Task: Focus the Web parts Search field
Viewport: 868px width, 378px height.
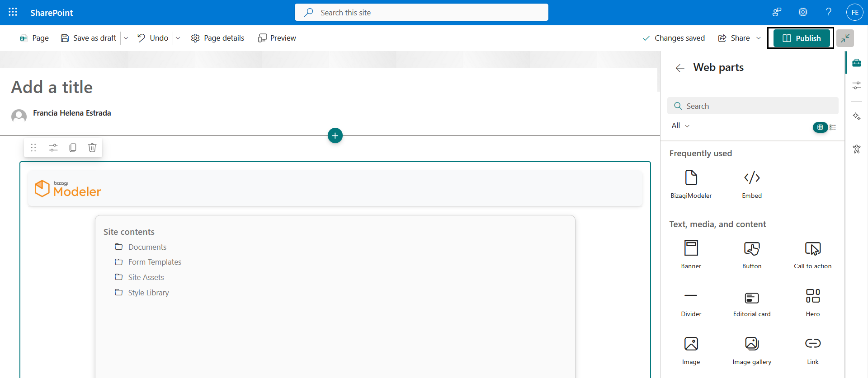Action: (753, 106)
